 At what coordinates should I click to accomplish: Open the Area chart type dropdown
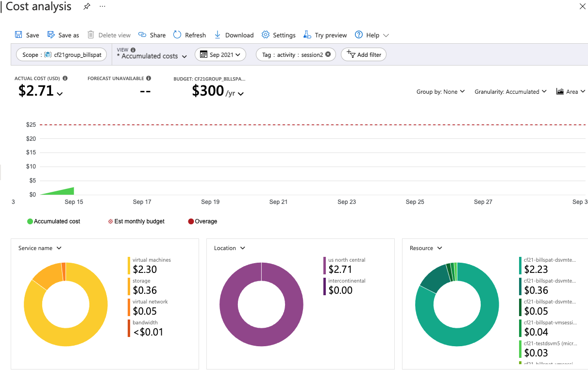pyautogui.click(x=571, y=91)
